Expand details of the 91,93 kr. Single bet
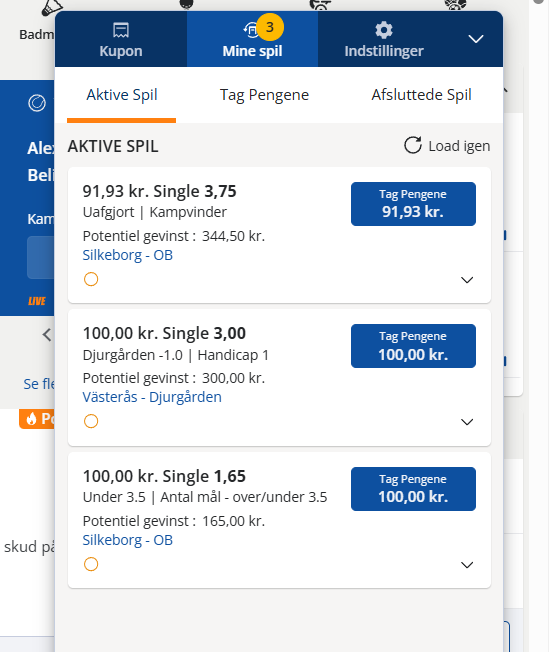The height and width of the screenshot is (652, 552). pos(467,280)
